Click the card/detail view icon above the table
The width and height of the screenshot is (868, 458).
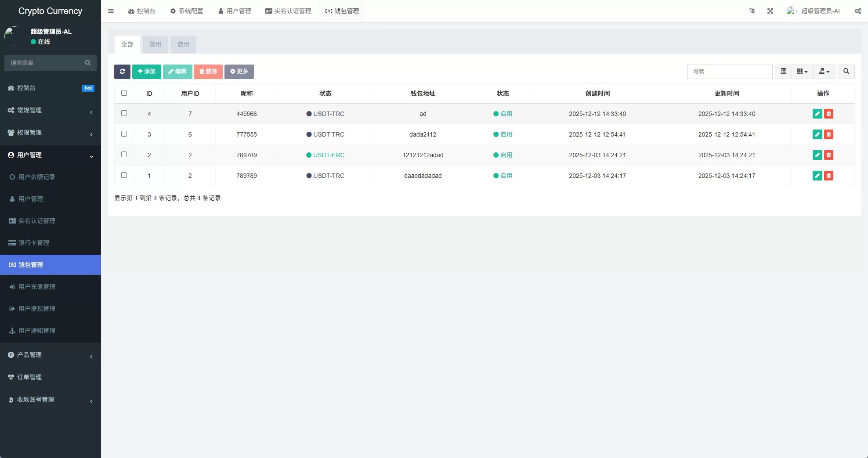pos(783,71)
